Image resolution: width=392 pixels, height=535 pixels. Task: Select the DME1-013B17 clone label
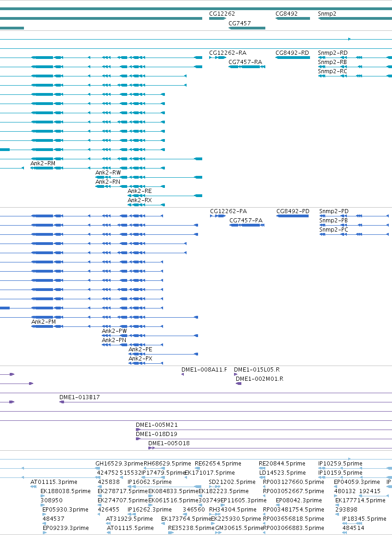[x=80, y=397]
